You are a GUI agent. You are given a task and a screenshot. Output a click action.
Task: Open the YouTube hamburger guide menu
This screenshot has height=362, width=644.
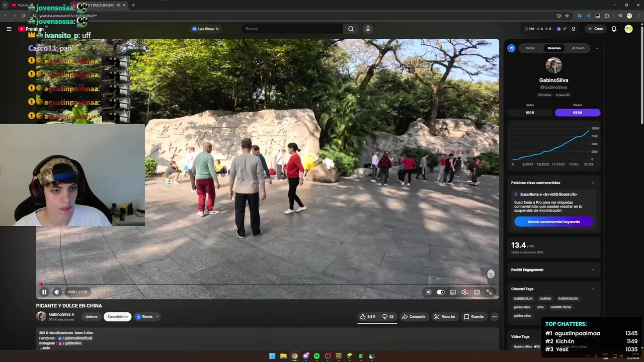(9, 29)
